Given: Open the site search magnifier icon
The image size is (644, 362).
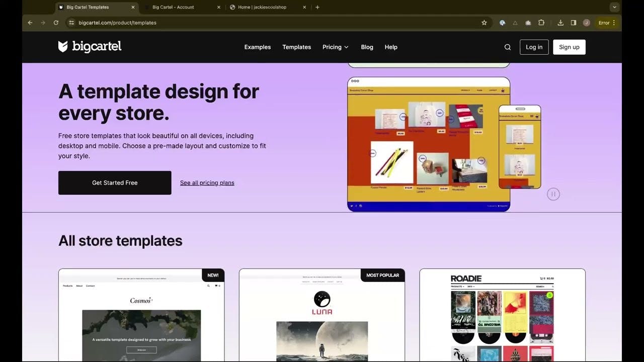Looking at the screenshot, I should [x=507, y=47].
